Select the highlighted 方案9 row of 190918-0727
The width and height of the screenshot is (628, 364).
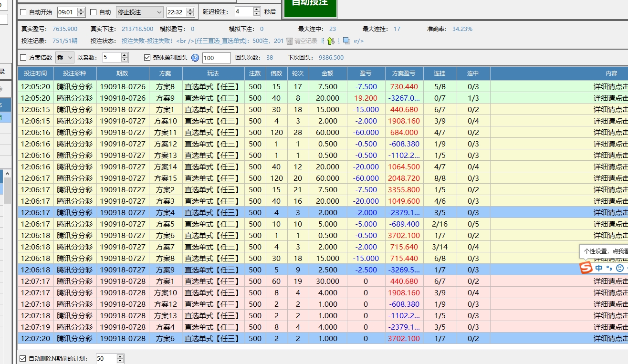323,270
